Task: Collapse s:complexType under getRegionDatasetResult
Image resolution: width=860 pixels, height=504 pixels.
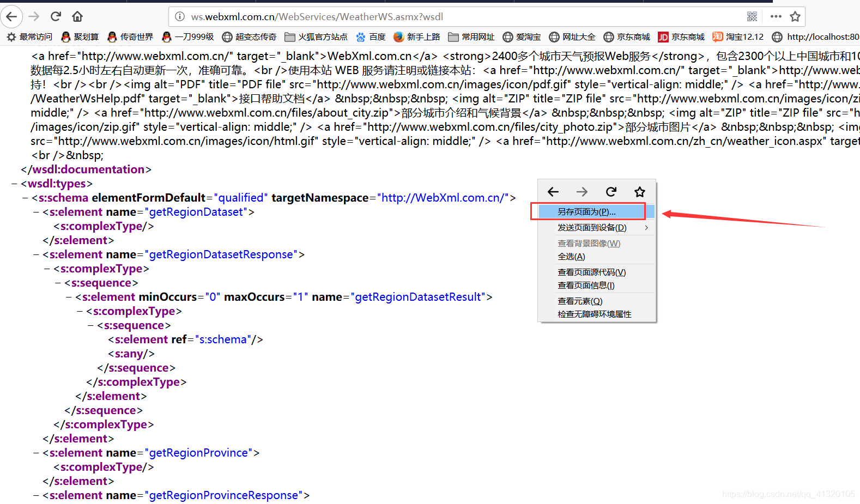Action: [x=80, y=311]
